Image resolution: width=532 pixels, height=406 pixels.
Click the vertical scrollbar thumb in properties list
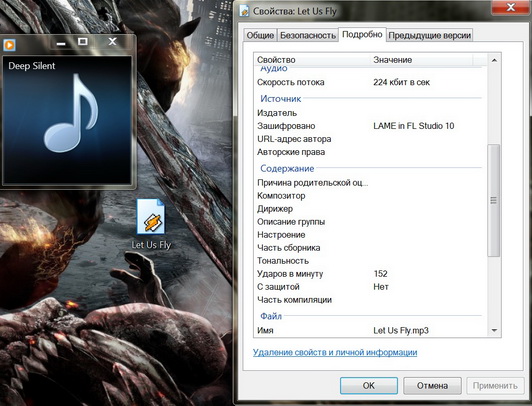(x=493, y=200)
